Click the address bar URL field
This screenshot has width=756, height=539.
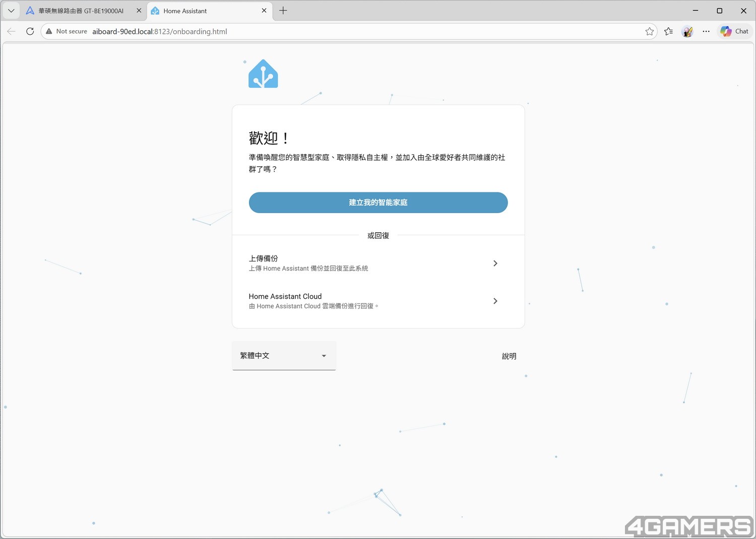[x=353, y=31]
